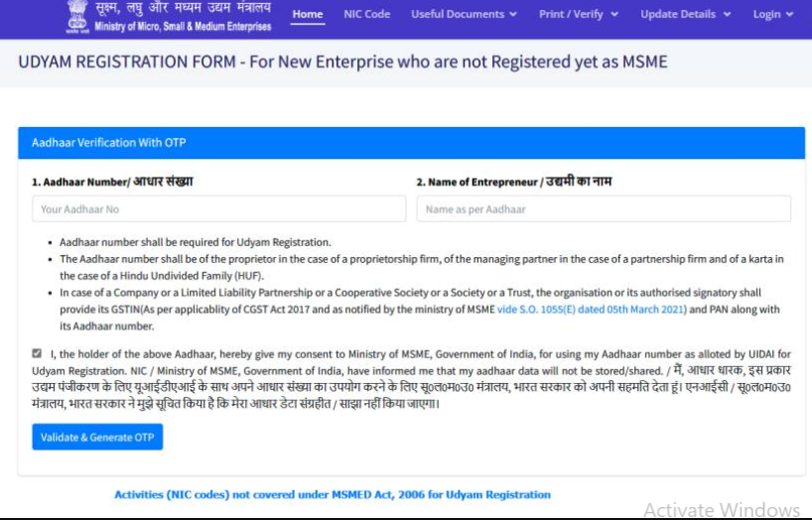
Task: Open the Login dropdown menu
Action: pyautogui.click(x=772, y=14)
